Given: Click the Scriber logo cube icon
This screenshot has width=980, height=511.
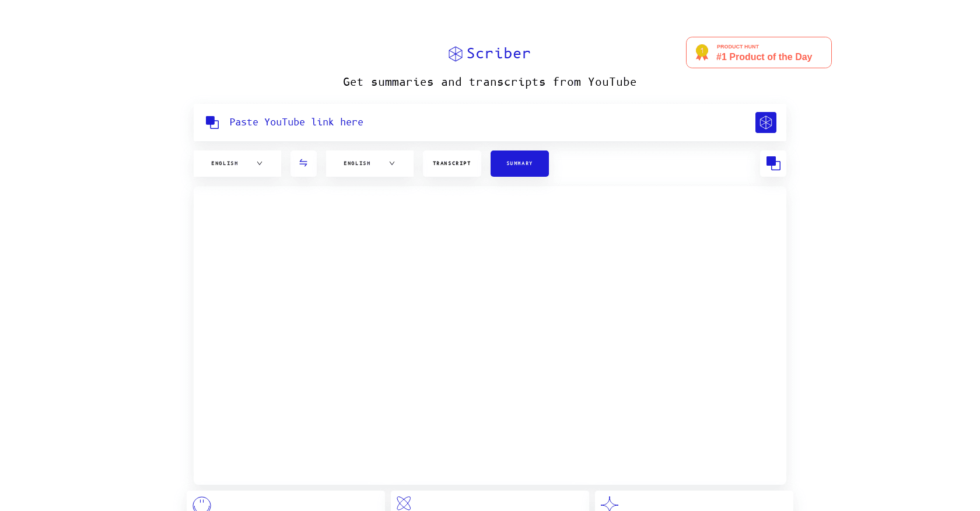Looking at the screenshot, I should click(x=456, y=54).
